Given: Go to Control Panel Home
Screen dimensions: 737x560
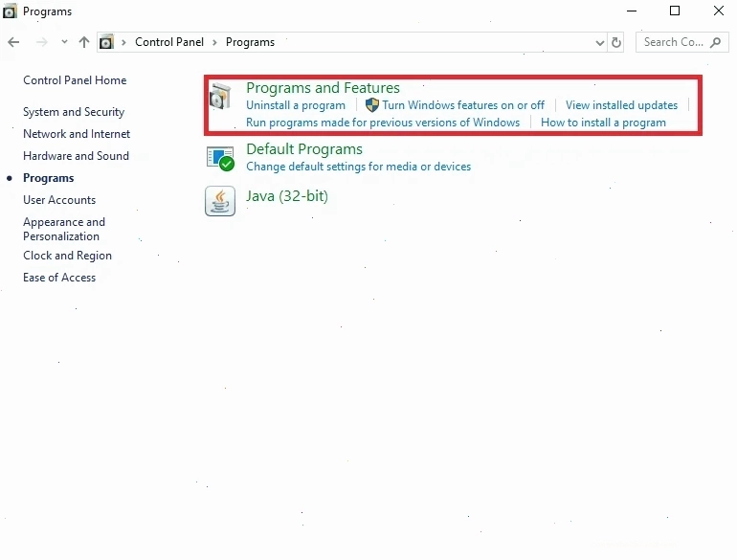Looking at the screenshot, I should 75,80.
